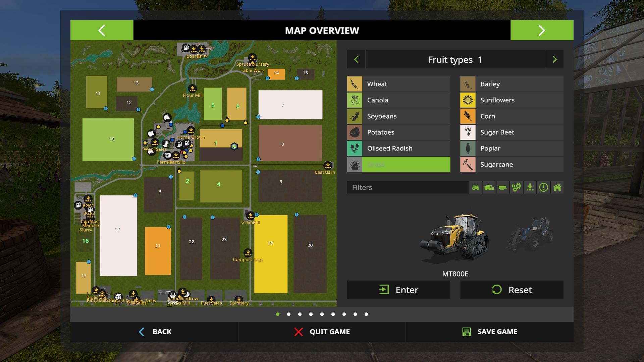Toggle the trailer filter icon
This screenshot has width=644, height=362.
click(503, 187)
